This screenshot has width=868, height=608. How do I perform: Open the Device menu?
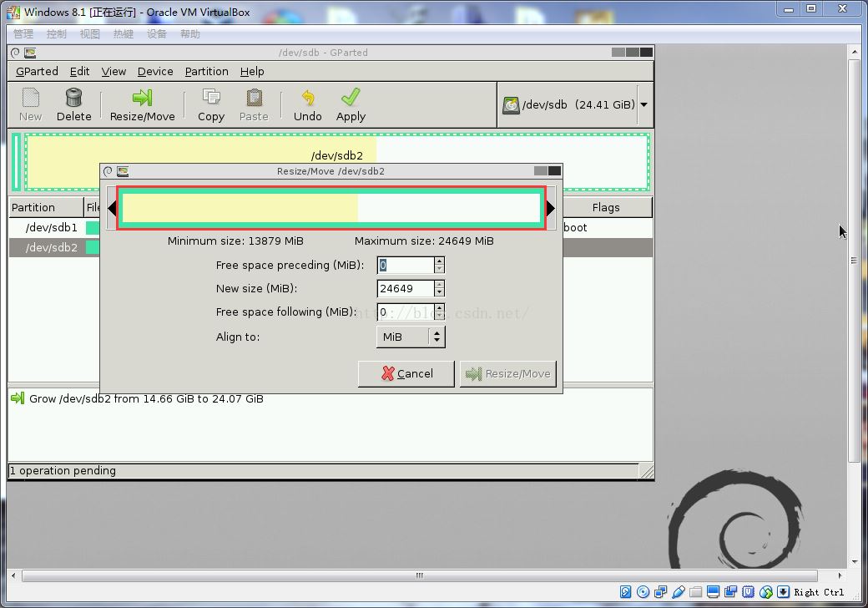155,72
